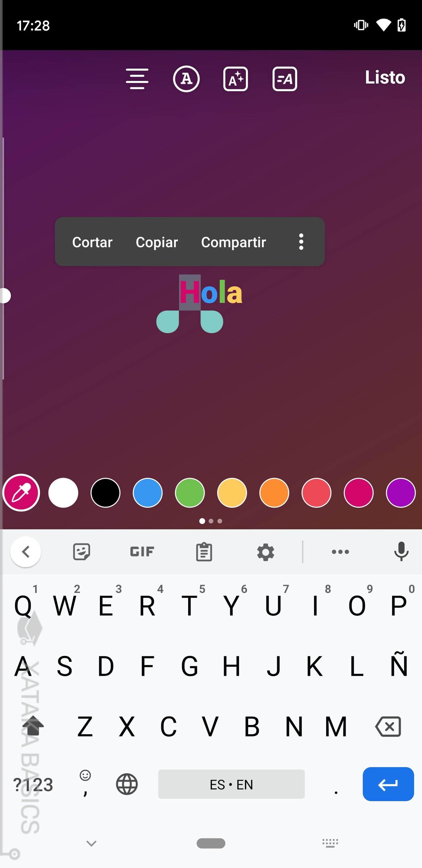This screenshot has height=868, width=422.
Task: Tap the Wi-Fi status icon
Action: coord(384,25)
